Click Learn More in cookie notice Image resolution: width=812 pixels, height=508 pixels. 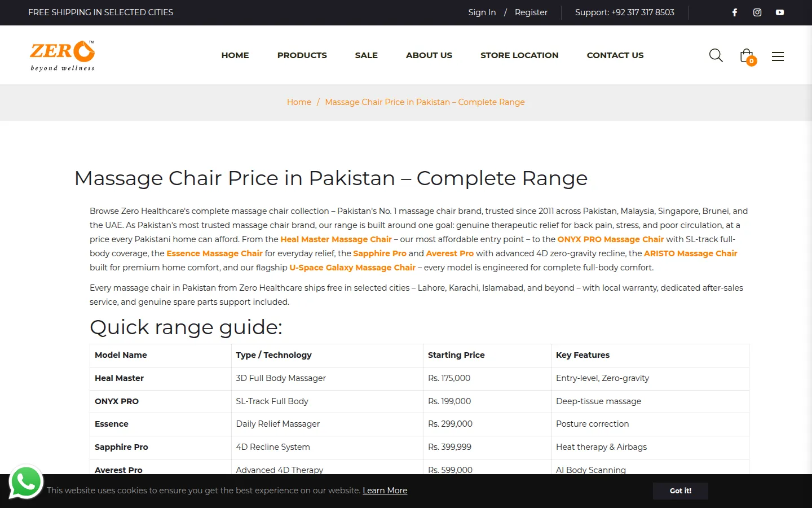pos(385,491)
